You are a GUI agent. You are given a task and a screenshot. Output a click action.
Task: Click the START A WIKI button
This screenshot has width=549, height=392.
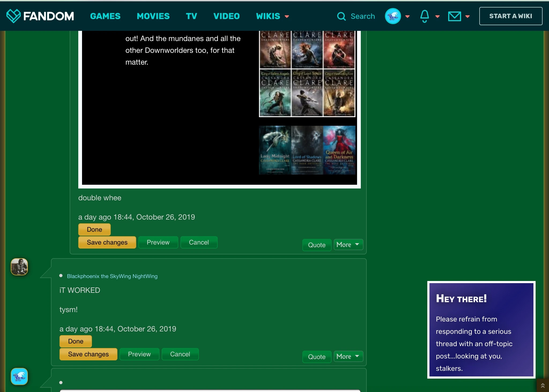coord(510,16)
